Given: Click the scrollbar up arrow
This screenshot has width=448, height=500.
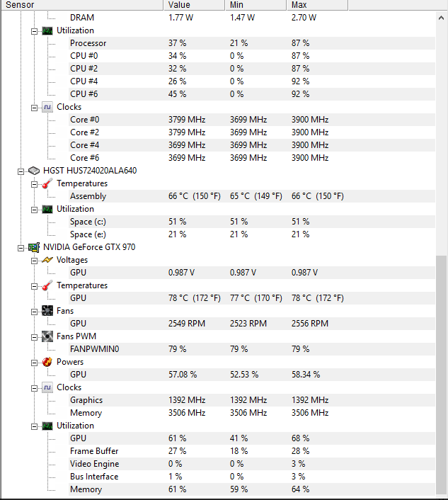Looking at the screenshot, I should point(442,18).
